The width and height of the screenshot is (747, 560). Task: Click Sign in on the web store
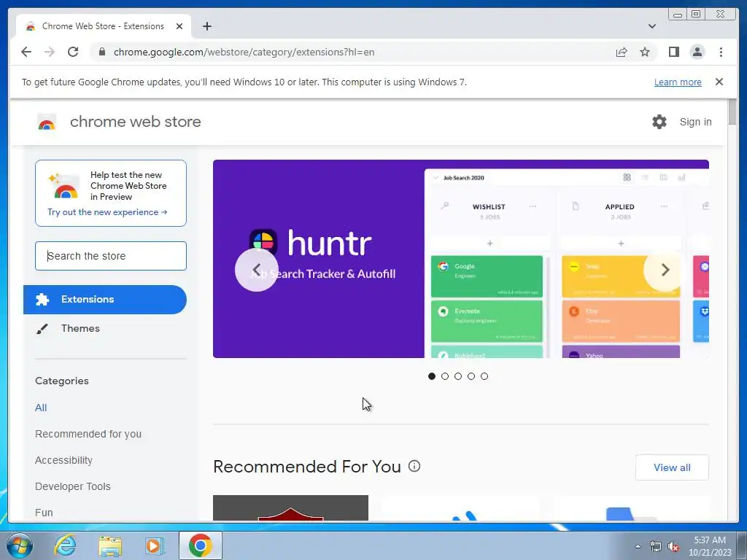coord(695,122)
